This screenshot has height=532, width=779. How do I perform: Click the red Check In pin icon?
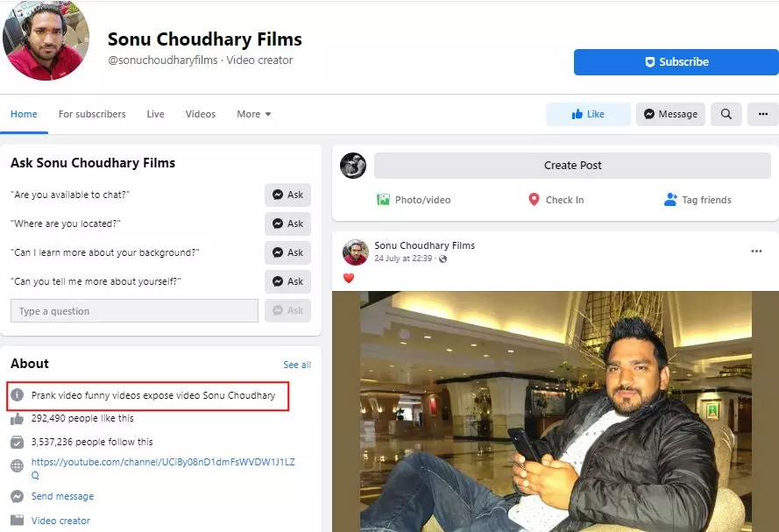(534, 200)
